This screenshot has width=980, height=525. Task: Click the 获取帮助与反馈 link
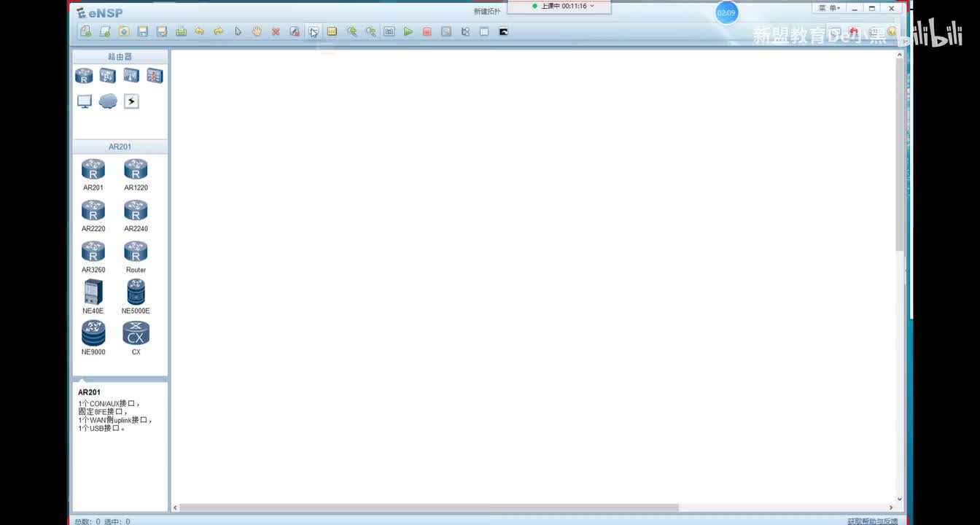(873, 521)
